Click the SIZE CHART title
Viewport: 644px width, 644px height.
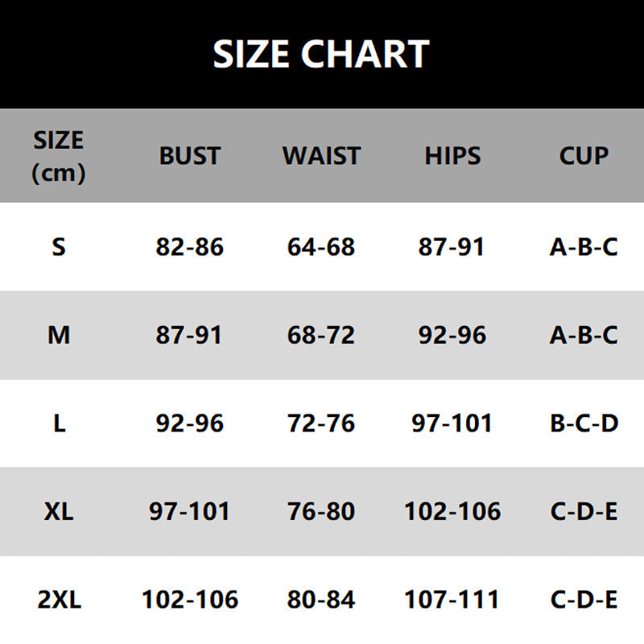321,54
